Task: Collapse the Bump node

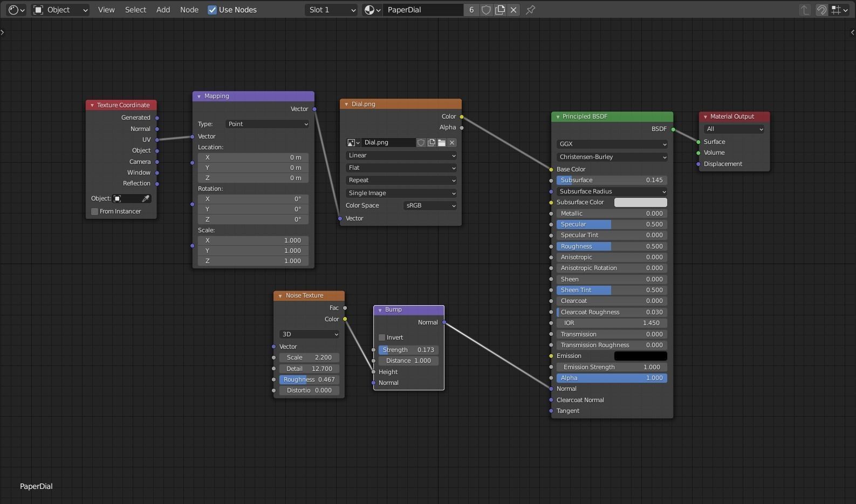Action: click(380, 309)
